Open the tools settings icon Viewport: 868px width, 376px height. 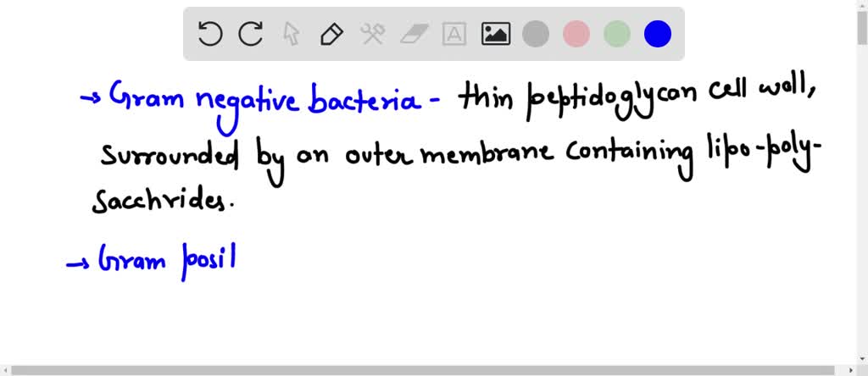click(x=373, y=34)
